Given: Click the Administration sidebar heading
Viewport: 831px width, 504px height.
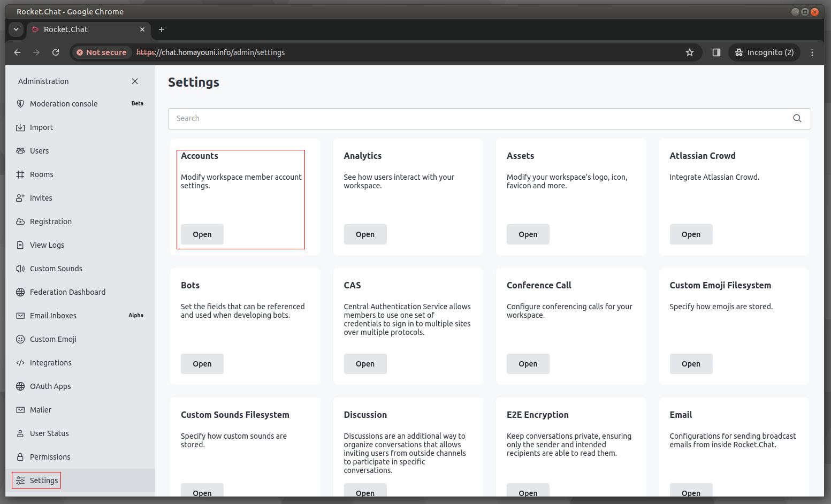Looking at the screenshot, I should (x=43, y=81).
